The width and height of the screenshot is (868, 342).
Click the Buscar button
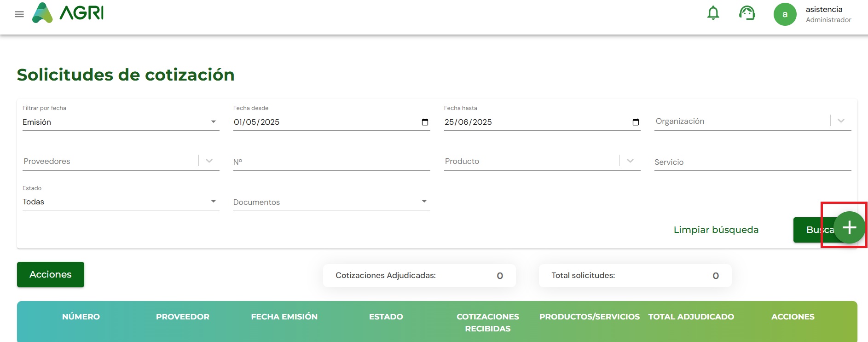click(x=815, y=230)
